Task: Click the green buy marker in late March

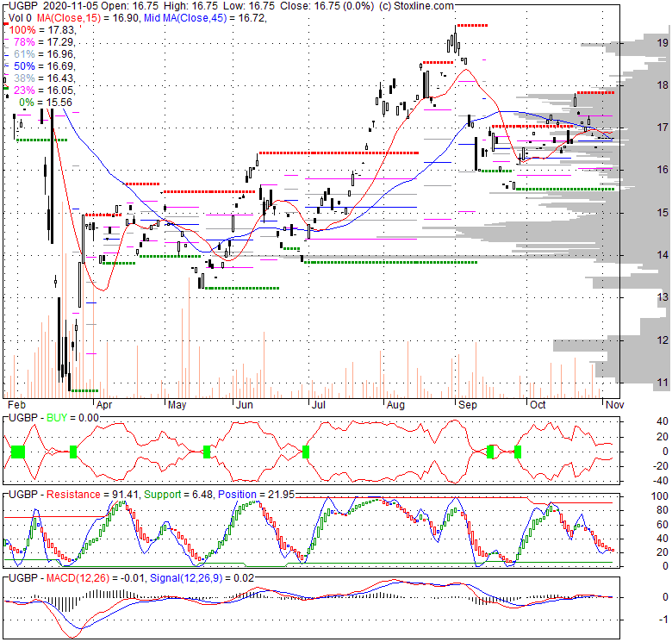Action: point(73,452)
